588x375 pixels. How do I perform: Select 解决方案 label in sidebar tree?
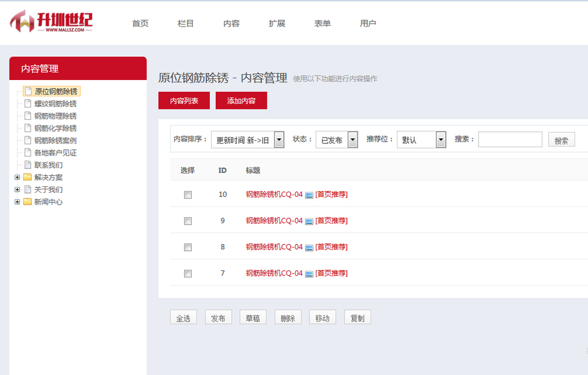coord(48,177)
